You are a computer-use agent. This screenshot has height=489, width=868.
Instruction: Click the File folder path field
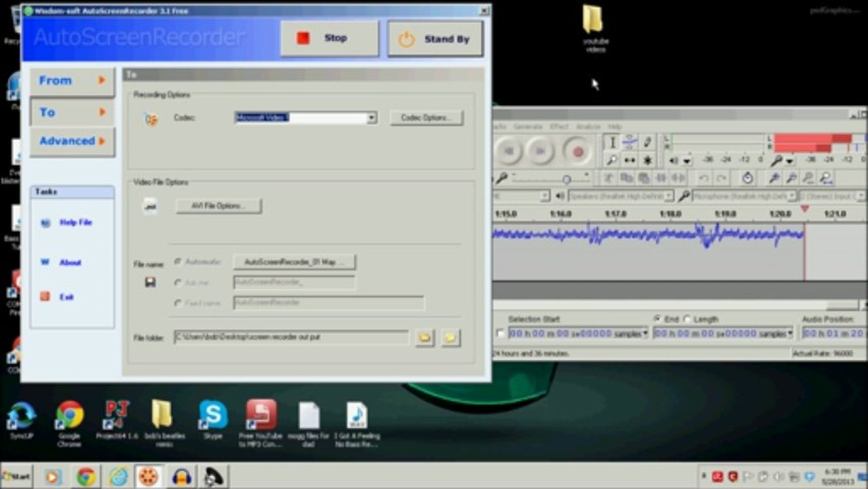click(291, 337)
